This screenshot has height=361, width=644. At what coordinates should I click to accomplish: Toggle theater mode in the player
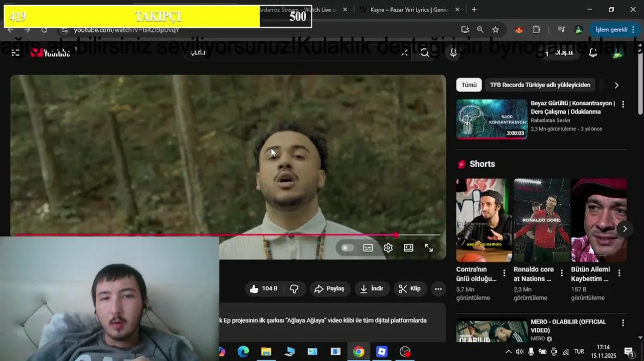pyautogui.click(x=409, y=248)
